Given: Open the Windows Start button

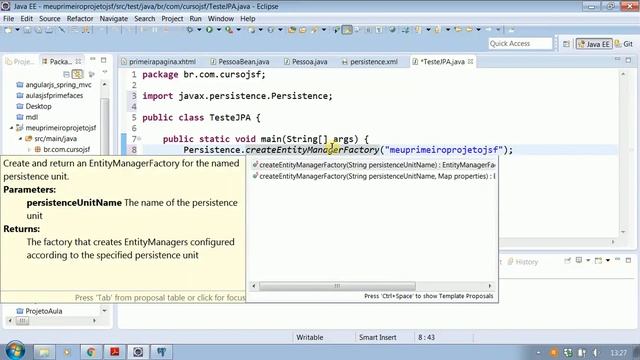Looking at the screenshot, I should (15, 351).
